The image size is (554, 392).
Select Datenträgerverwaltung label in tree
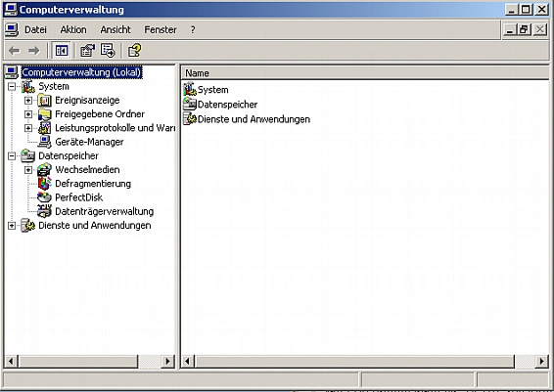pos(104,211)
